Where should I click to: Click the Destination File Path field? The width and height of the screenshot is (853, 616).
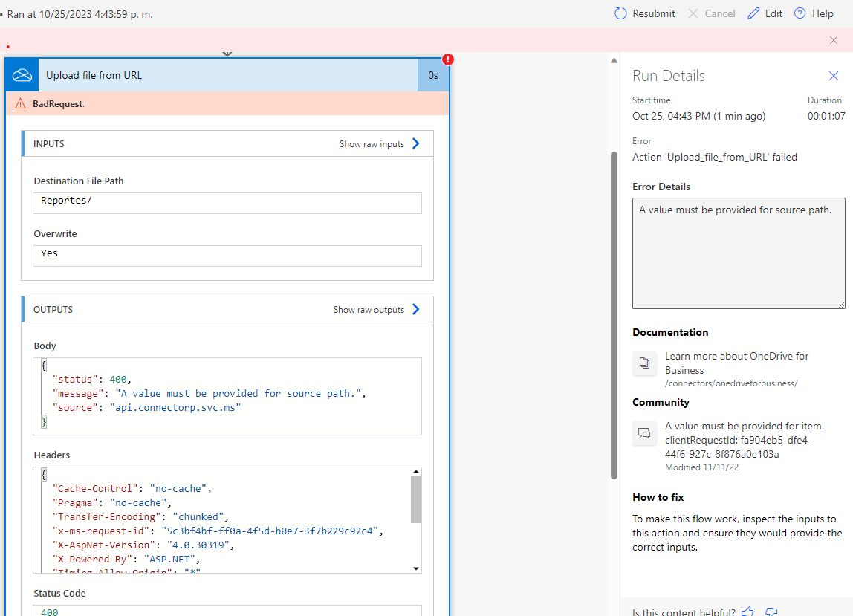tap(227, 203)
